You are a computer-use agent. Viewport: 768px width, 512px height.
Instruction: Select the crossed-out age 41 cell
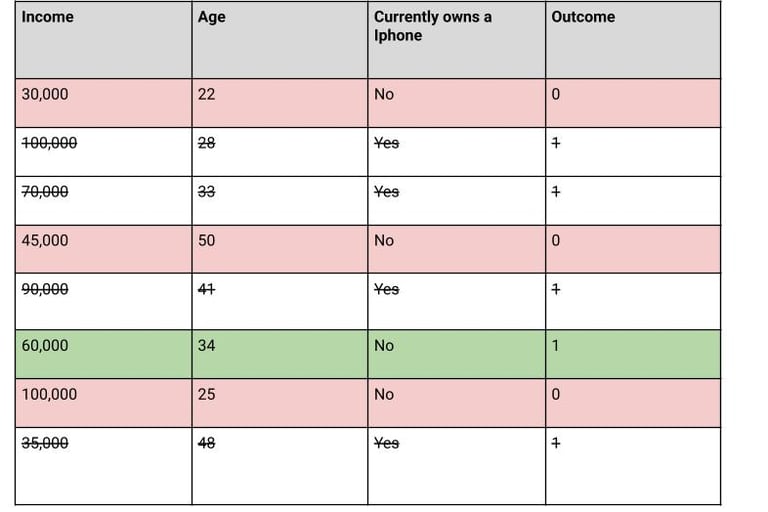207,289
